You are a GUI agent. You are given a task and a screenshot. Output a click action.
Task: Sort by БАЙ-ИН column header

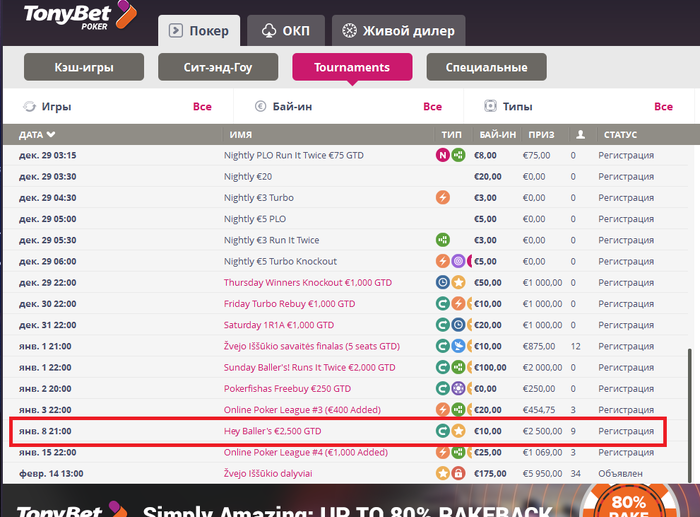pos(497,135)
